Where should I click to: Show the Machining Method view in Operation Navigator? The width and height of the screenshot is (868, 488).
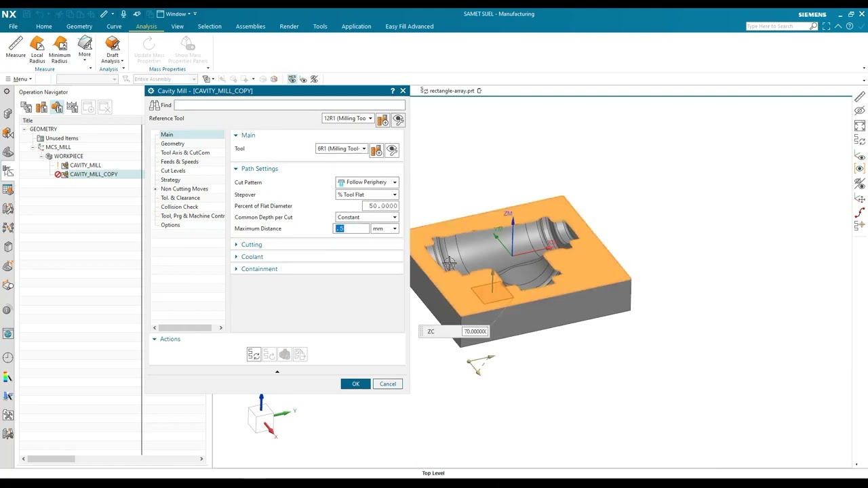pyautogui.click(x=73, y=107)
